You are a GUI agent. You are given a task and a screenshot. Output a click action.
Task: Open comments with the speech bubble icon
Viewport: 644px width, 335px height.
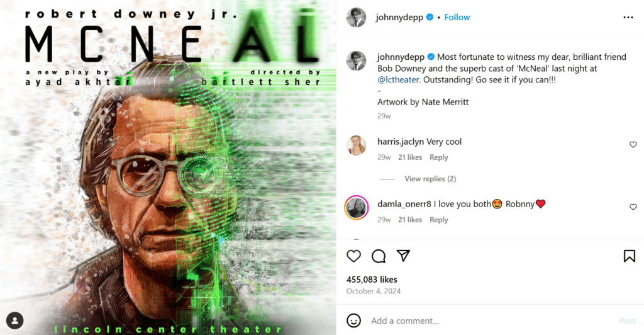(378, 256)
